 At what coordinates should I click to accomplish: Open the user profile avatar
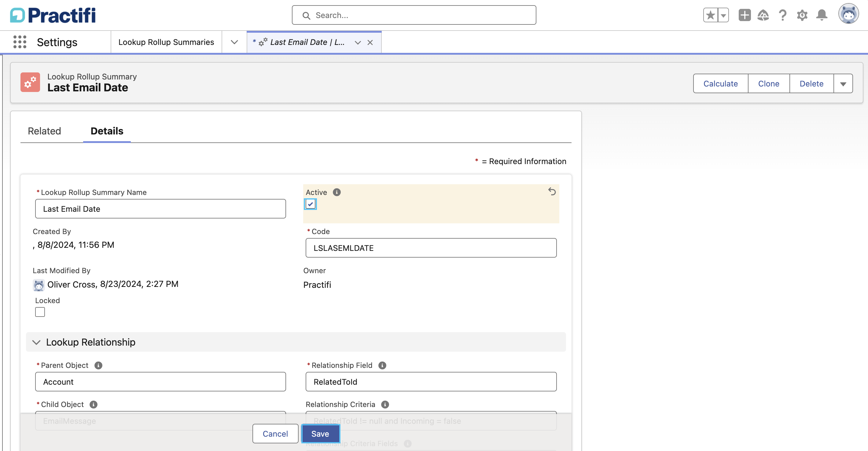(848, 14)
